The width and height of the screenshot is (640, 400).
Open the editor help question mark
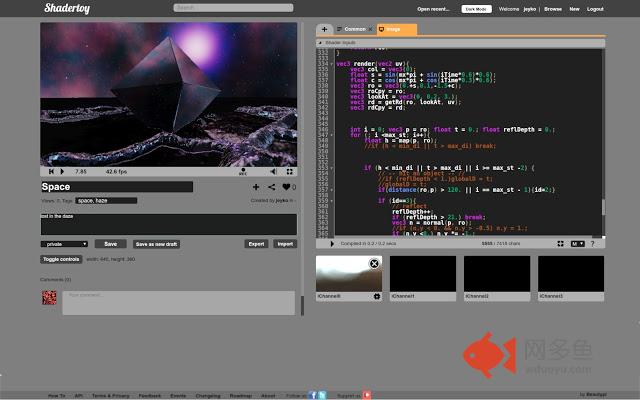(592, 244)
